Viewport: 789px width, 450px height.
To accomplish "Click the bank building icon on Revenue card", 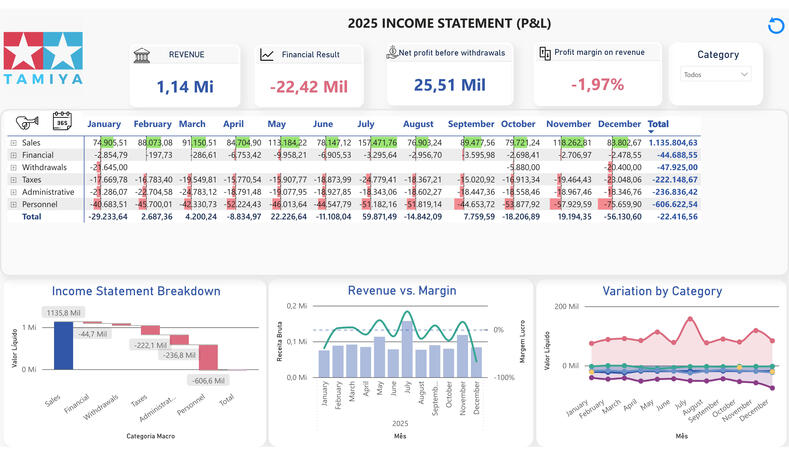I will click(142, 55).
